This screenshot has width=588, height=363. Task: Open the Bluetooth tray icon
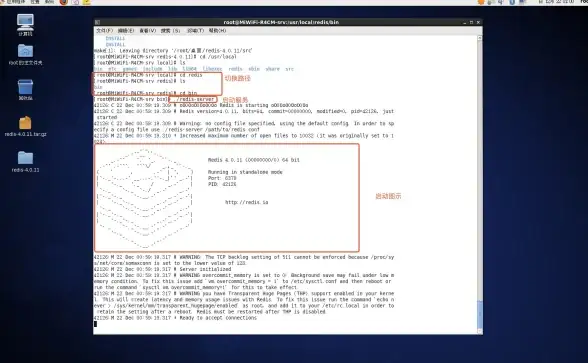512,2
